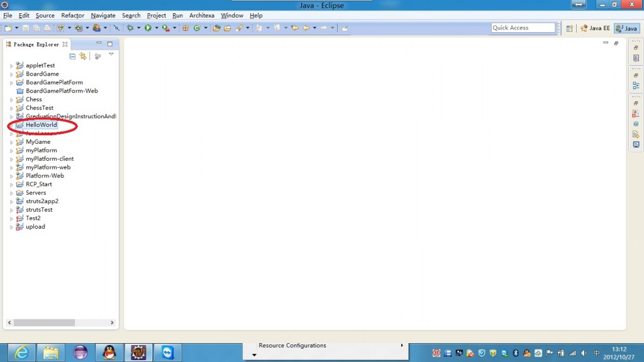The height and width of the screenshot is (362, 644).
Task: Click the Save toolbar icon
Action: click(x=25, y=28)
